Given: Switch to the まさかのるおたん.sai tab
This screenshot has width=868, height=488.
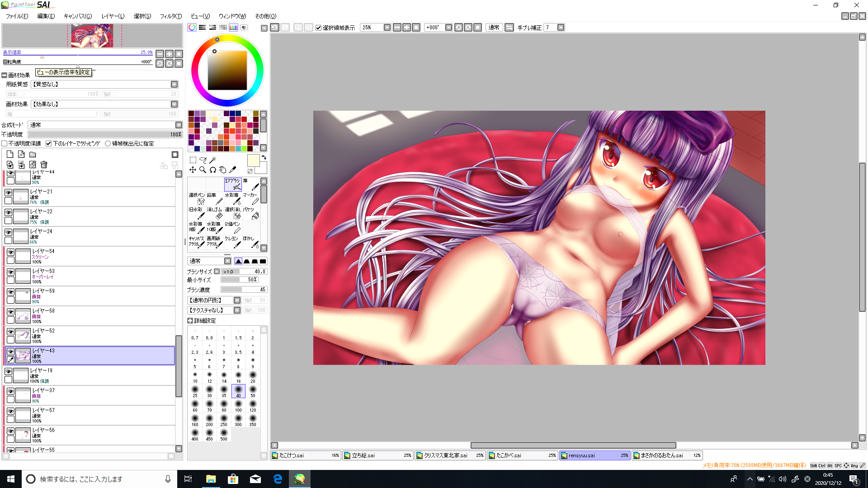Looking at the screenshot, I should pos(667,455).
